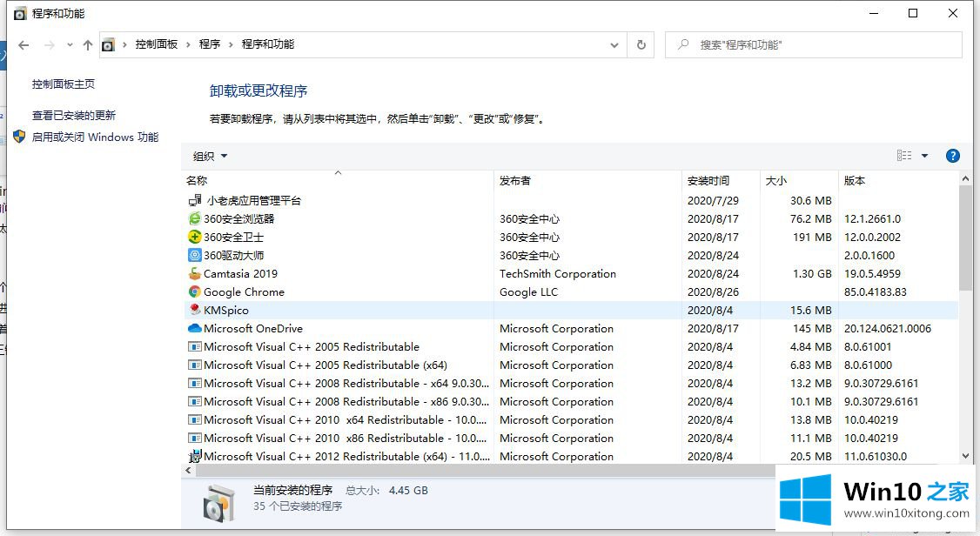
Task: Click the Camtasia 2019 icon
Action: click(x=195, y=274)
